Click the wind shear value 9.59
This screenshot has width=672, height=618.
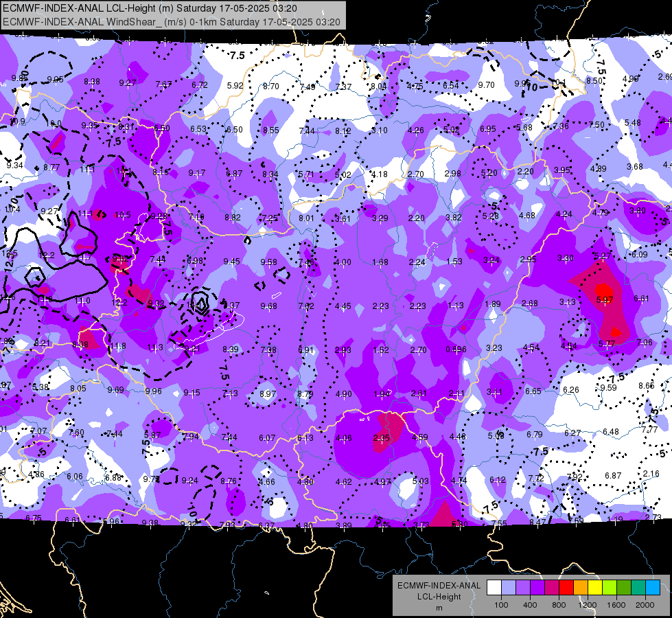coord(609,388)
